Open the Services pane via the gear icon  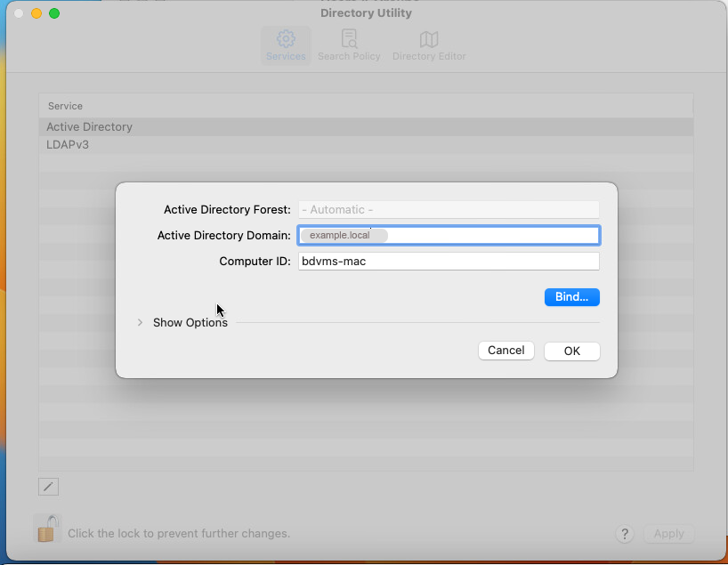(x=286, y=40)
